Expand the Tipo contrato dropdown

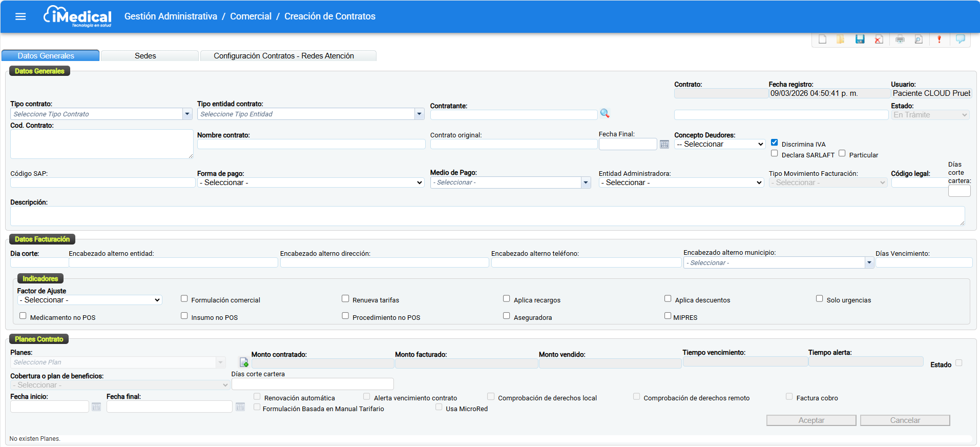pyautogui.click(x=187, y=114)
